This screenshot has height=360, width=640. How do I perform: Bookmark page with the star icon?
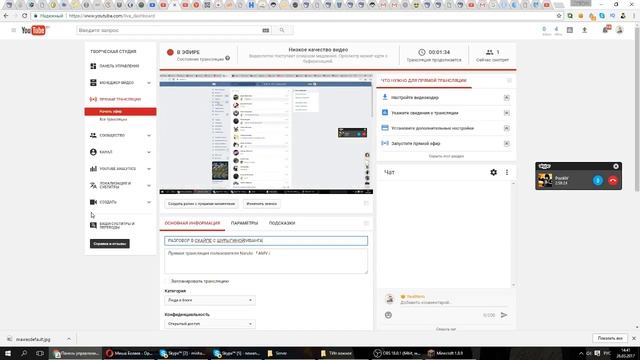click(x=559, y=16)
